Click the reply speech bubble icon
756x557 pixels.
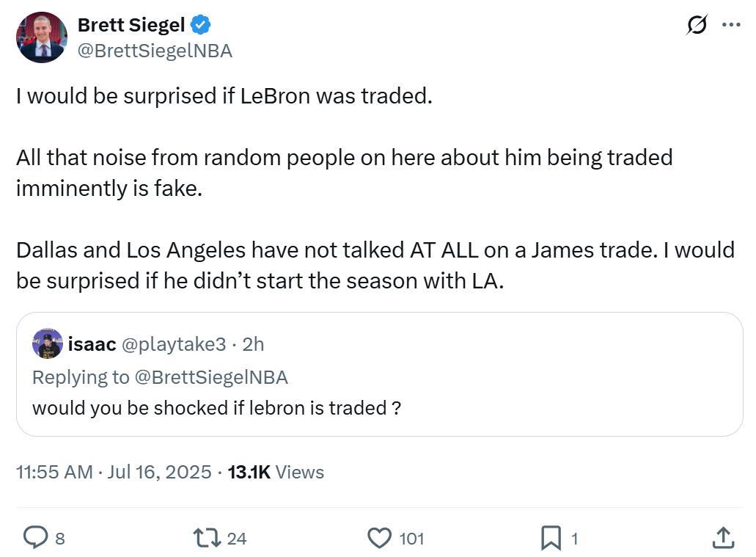(35, 539)
